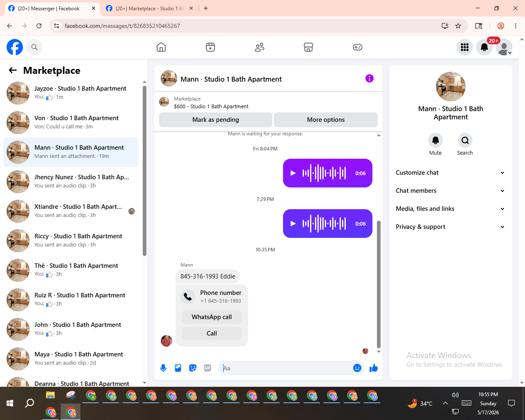Open Windows notification center

(511, 403)
